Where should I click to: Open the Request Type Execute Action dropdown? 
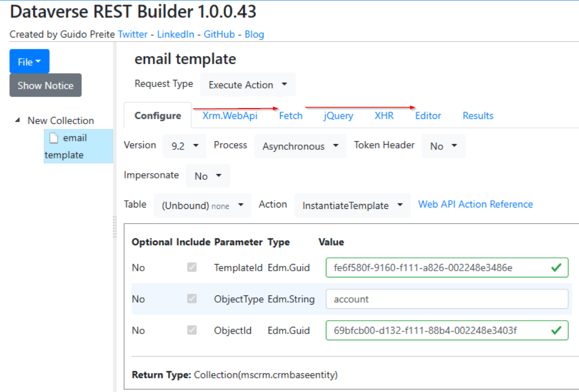click(248, 85)
